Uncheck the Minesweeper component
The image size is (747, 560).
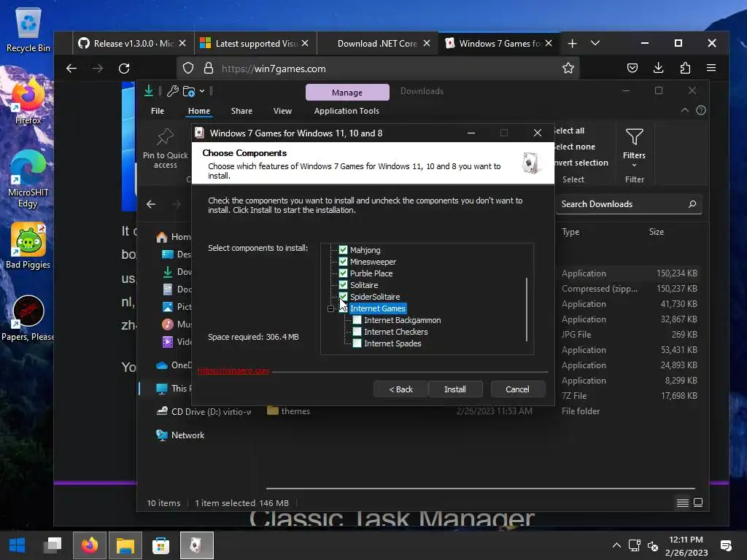(343, 262)
